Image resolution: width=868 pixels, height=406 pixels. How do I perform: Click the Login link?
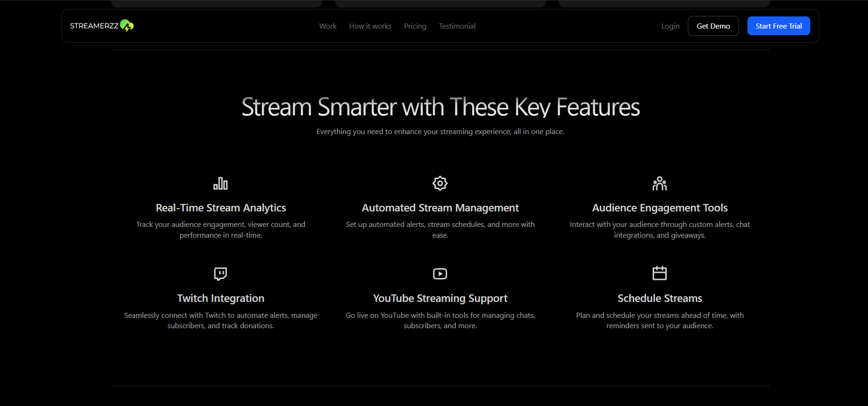pyautogui.click(x=670, y=26)
